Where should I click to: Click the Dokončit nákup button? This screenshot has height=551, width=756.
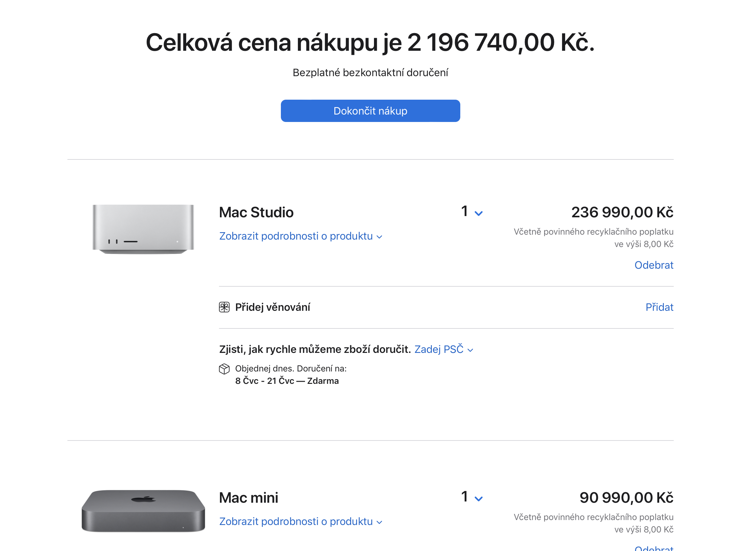[370, 111]
